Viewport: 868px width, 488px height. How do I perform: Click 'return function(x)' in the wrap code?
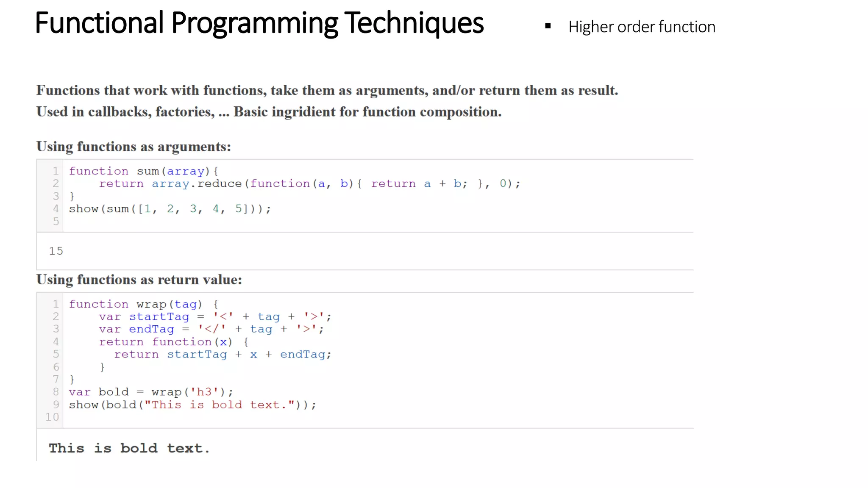(x=165, y=342)
